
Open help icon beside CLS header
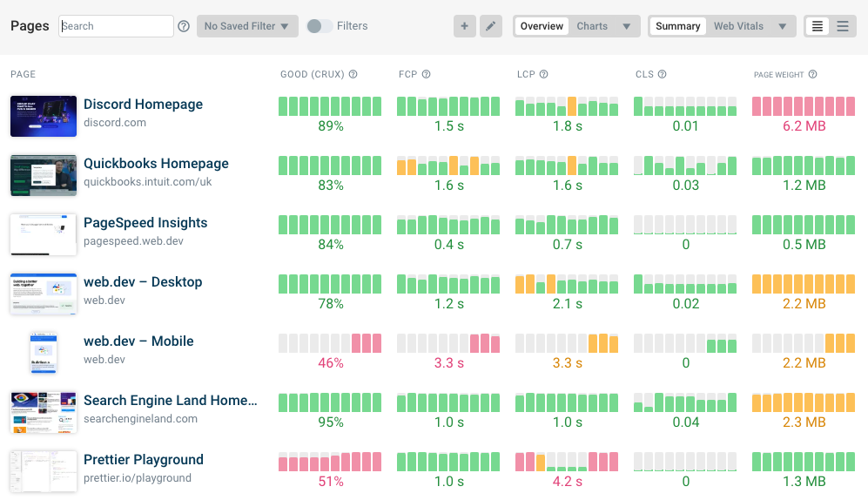pos(662,74)
